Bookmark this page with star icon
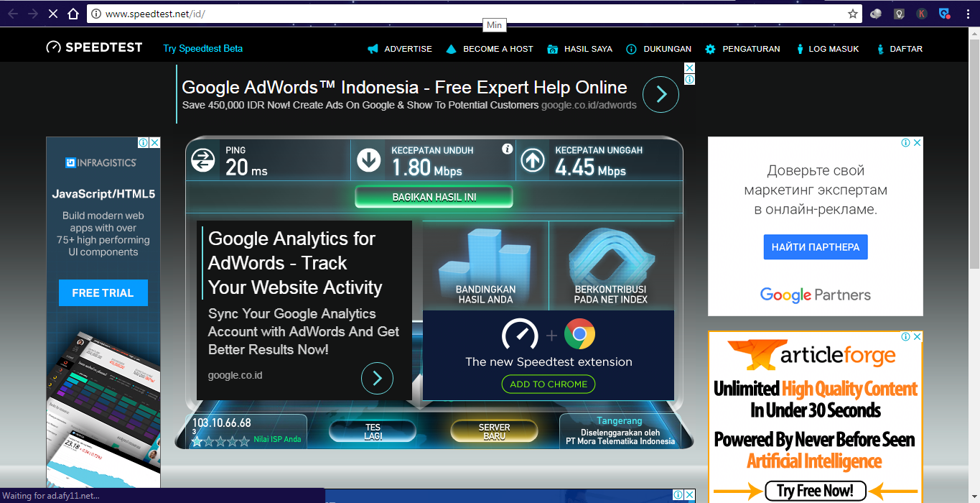The image size is (980, 503). tap(852, 14)
